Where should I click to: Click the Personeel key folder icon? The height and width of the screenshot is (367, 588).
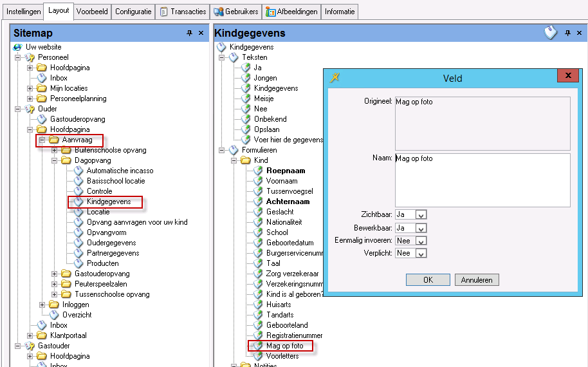pyautogui.click(x=30, y=57)
